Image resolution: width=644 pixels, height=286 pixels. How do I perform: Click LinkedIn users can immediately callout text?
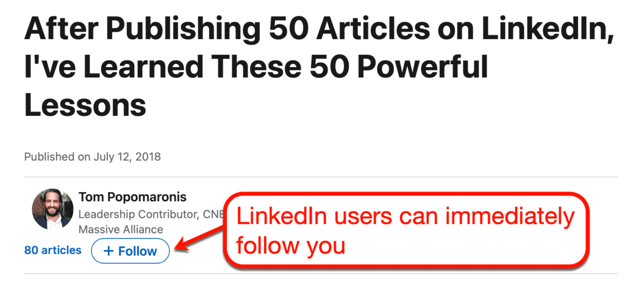pyautogui.click(x=406, y=217)
